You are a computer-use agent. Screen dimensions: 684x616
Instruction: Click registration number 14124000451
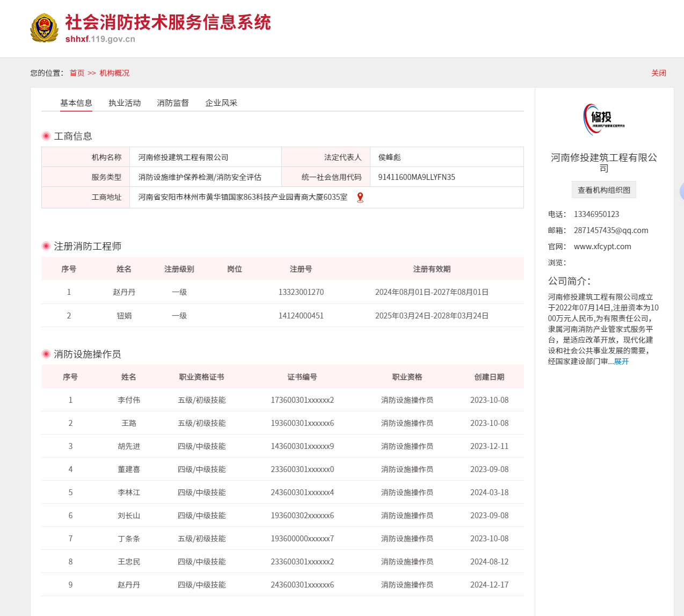[x=301, y=316]
